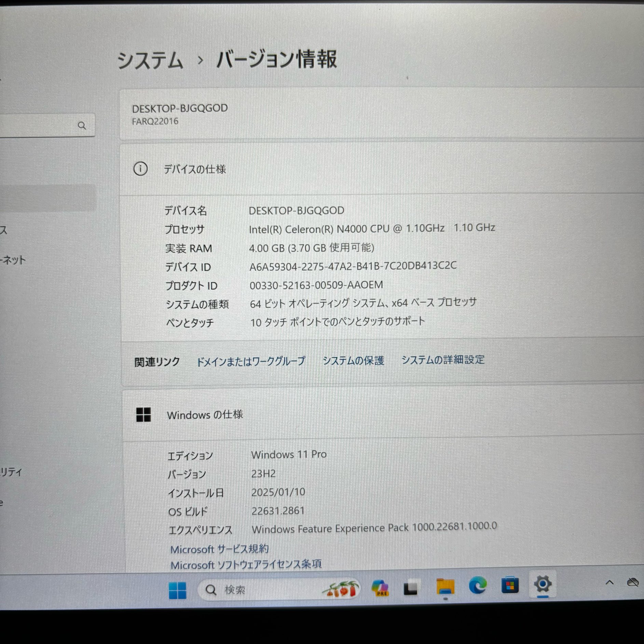Select the ーネット sidebar item
Screen dimensions: 644x644
coord(13,260)
